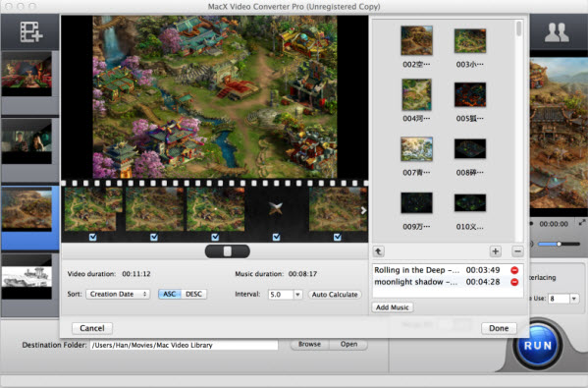Click the transition frame in filmstrip
Screen dimensions: 588x388
(277, 209)
